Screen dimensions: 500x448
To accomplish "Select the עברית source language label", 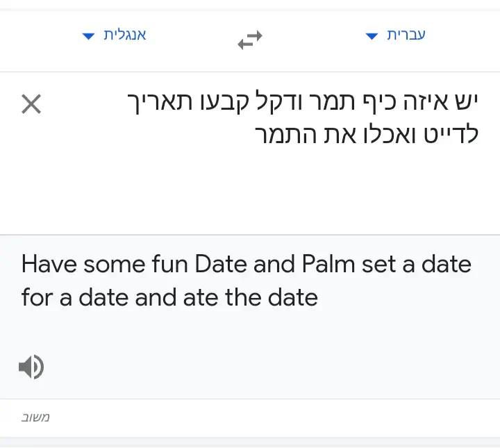I will pos(406,35).
